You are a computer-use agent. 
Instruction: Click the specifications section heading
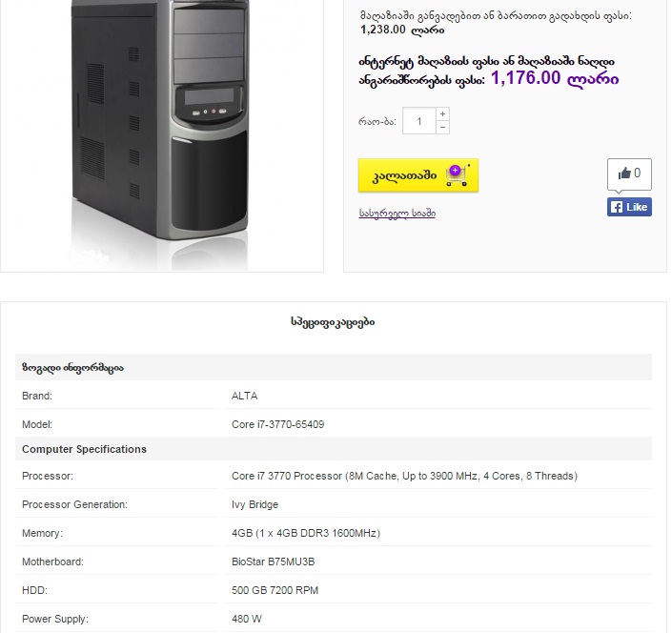(x=333, y=322)
